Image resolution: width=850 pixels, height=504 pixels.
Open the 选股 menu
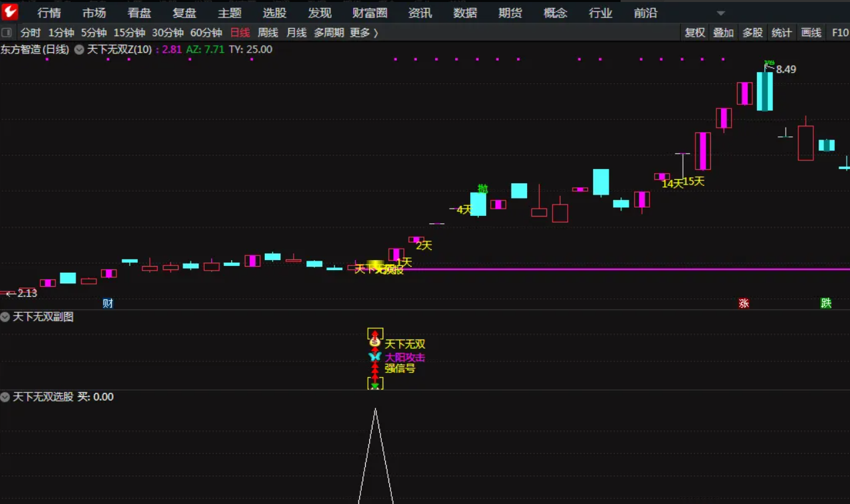274,12
